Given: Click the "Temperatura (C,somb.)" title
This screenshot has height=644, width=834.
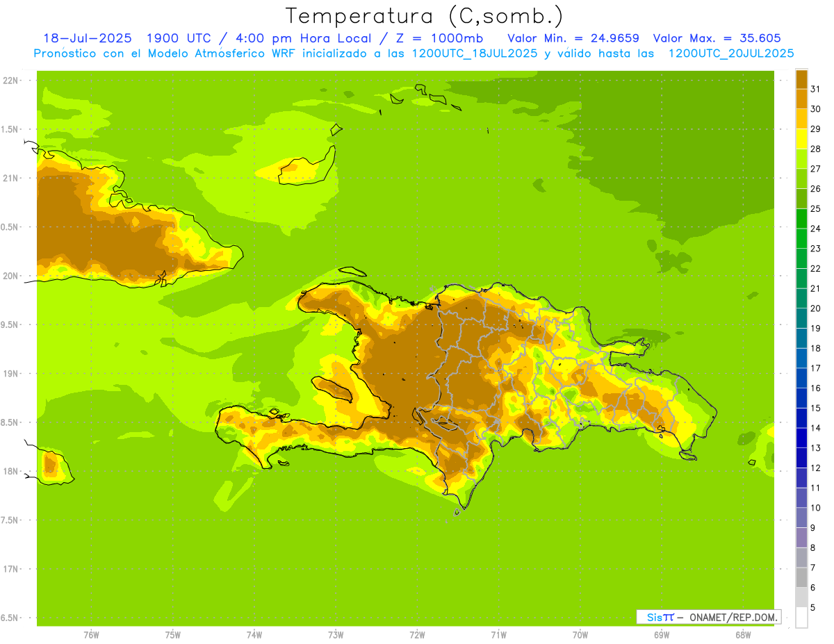Looking at the screenshot, I should pyautogui.click(x=424, y=16).
